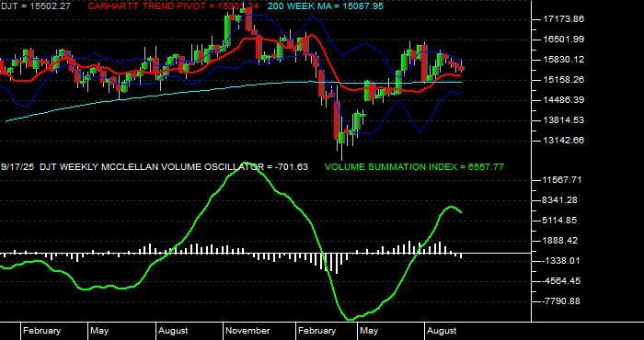Image resolution: width=644 pixels, height=340 pixels.
Task: Click the DJT = 15502.27 readout
Action: pos(35,6)
